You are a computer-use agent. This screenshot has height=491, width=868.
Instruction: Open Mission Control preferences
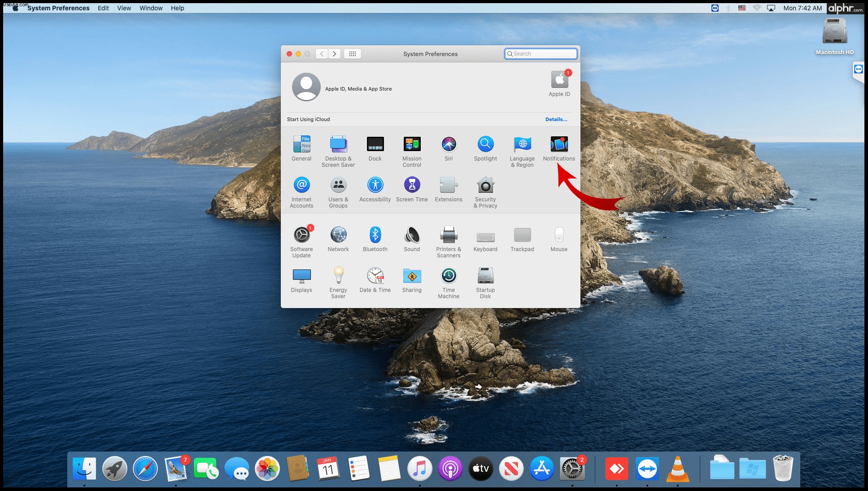coord(412,152)
